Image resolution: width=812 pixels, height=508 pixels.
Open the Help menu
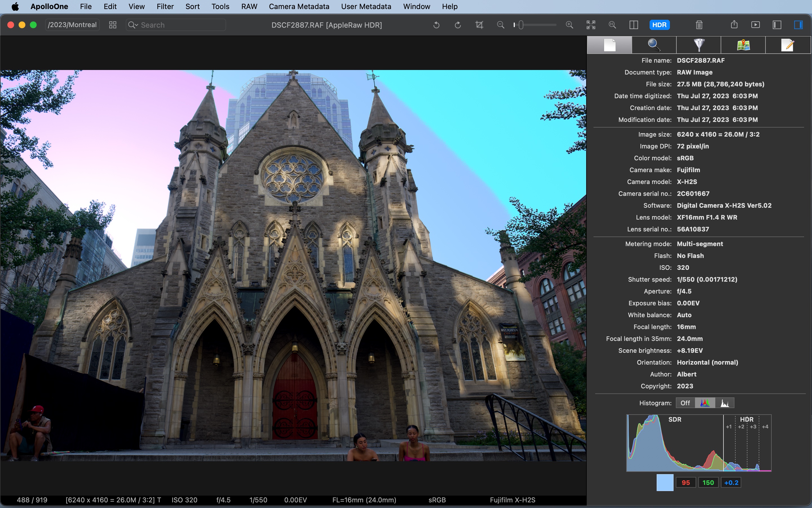tap(450, 6)
